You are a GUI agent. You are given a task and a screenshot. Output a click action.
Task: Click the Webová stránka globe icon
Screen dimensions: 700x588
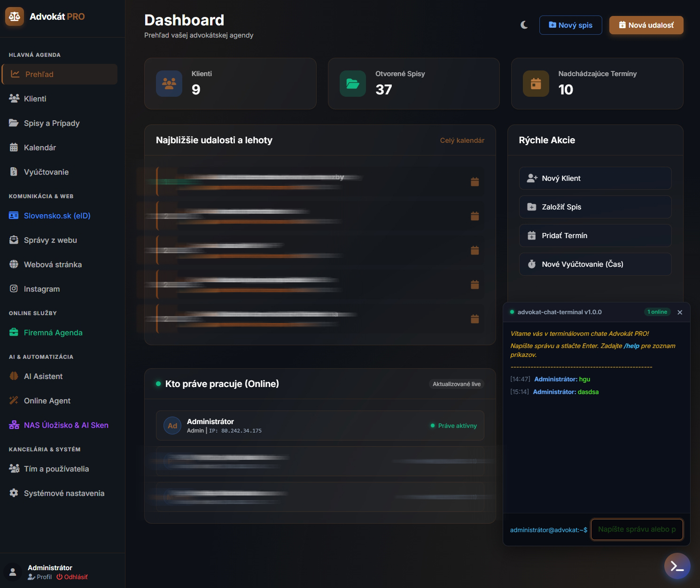pyautogui.click(x=14, y=264)
